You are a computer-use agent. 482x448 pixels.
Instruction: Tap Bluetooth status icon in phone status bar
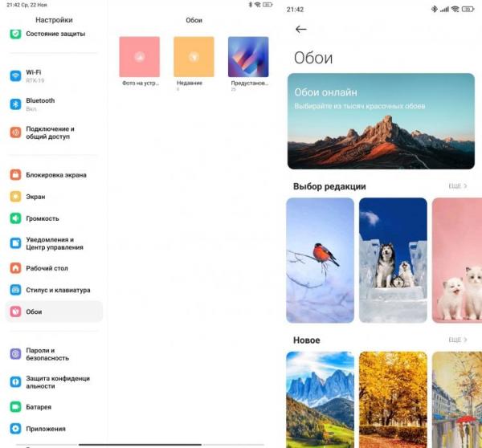pos(434,9)
